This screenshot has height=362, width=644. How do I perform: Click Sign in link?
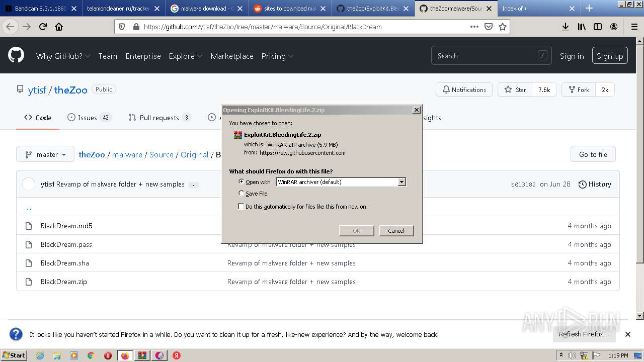click(x=572, y=56)
